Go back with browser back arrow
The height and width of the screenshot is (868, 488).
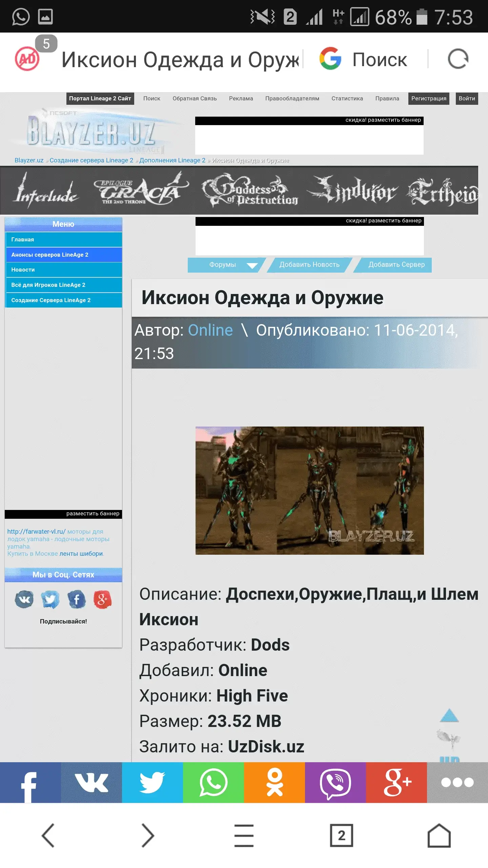[48, 835]
